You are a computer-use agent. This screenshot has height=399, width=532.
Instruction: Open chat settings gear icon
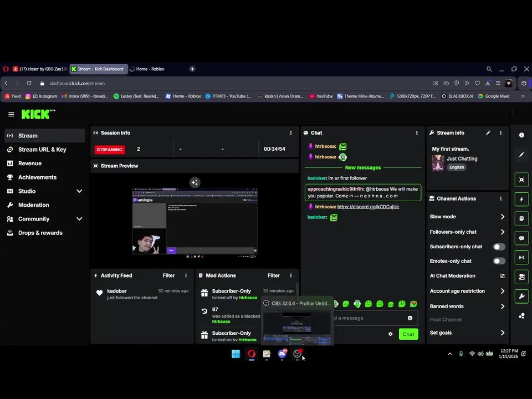391,334
